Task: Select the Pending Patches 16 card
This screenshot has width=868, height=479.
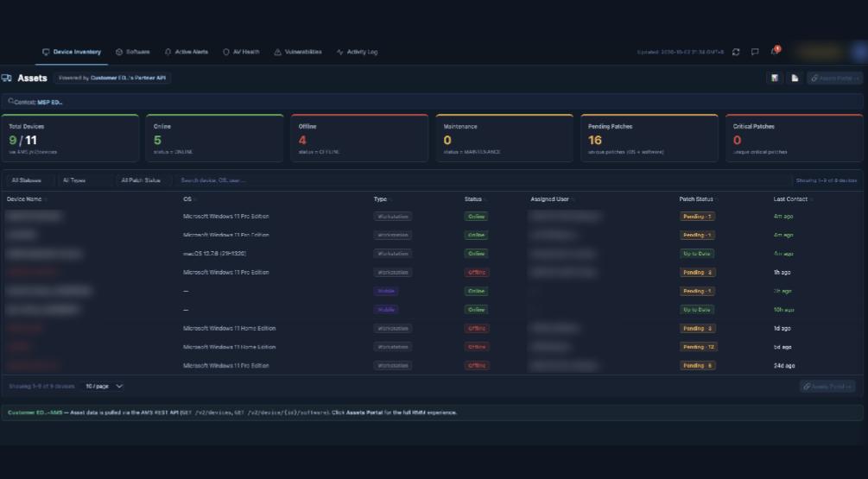Action: tap(649, 138)
